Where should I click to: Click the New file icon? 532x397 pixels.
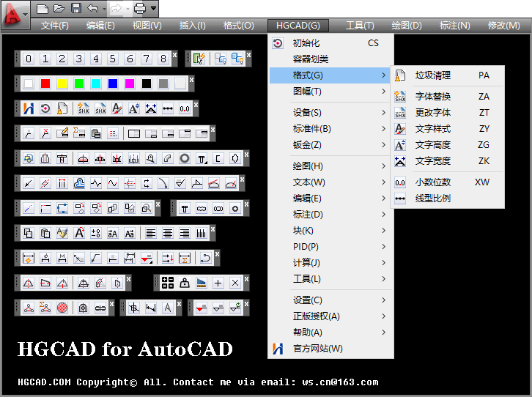(42, 9)
